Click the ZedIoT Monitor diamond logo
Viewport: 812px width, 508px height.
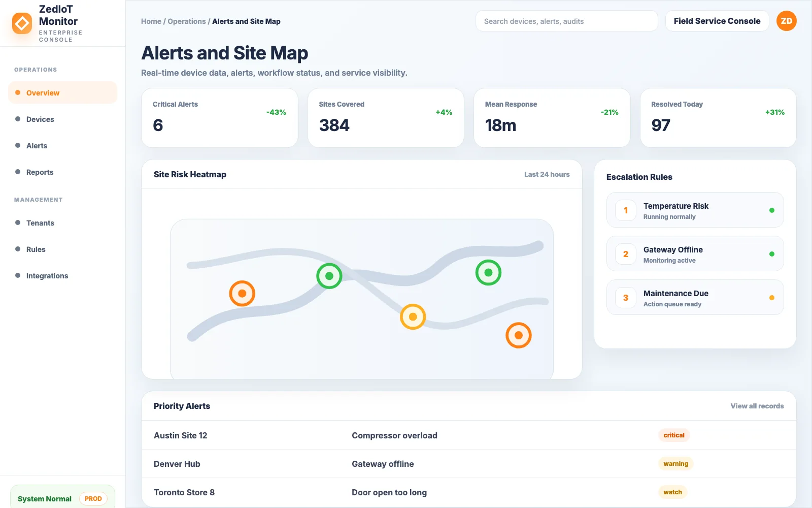pos(22,23)
